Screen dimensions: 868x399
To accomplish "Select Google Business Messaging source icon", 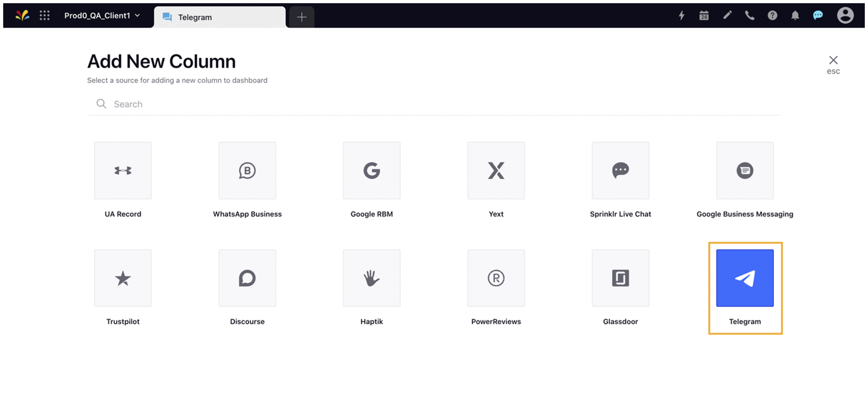I will point(745,170).
